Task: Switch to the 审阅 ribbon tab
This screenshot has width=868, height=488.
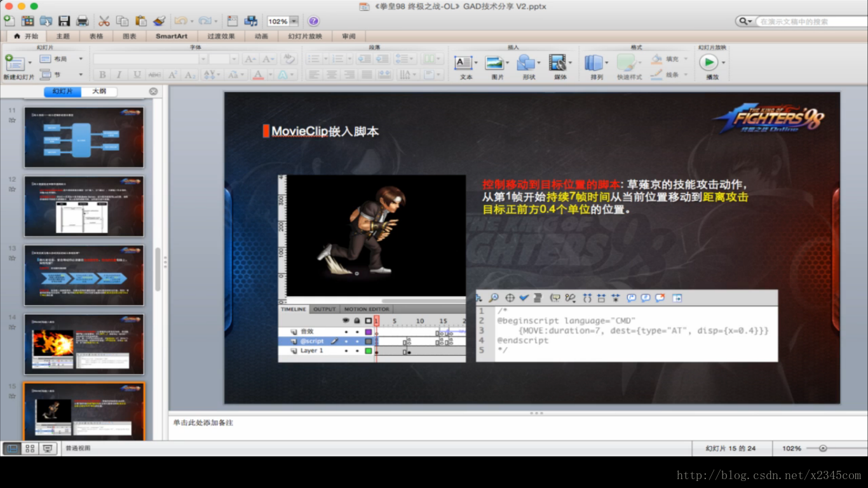Action: pos(349,36)
